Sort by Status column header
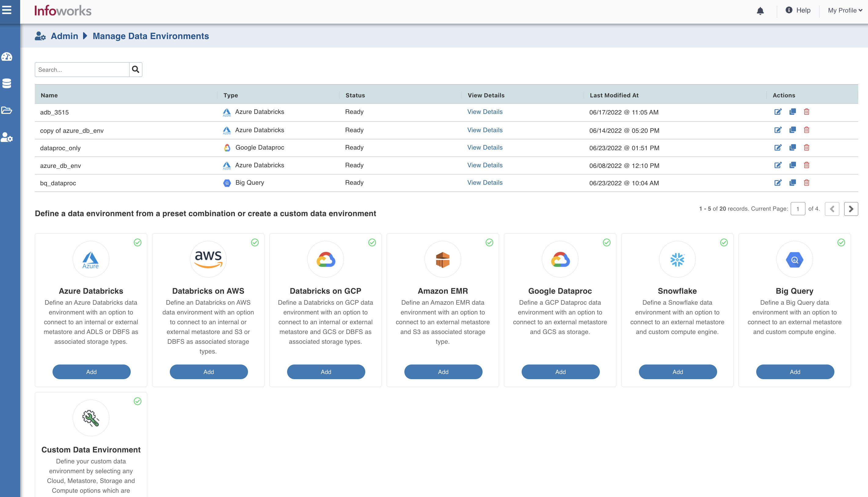This screenshot has width=868, height=497. (355, 95)
